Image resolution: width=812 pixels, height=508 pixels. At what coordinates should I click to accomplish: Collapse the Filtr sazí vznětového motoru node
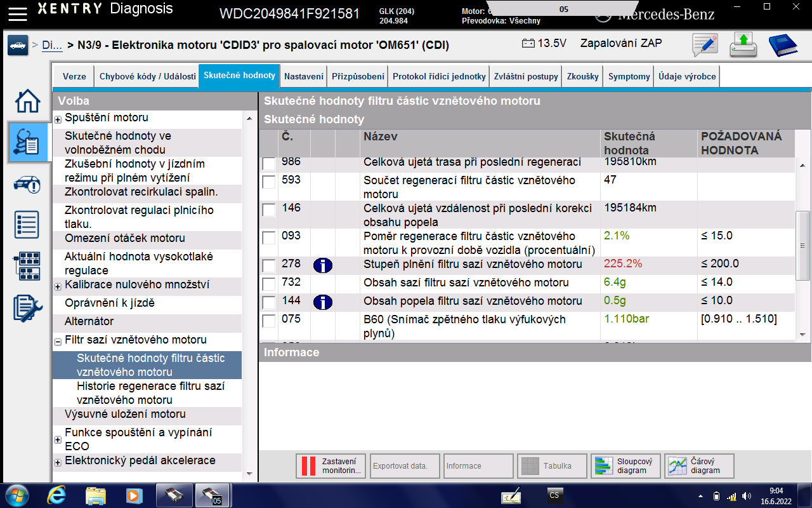click(58, 342)
